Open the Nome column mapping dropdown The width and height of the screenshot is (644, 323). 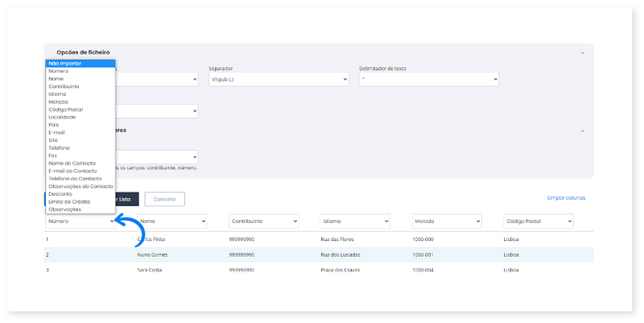click(171, 220)
